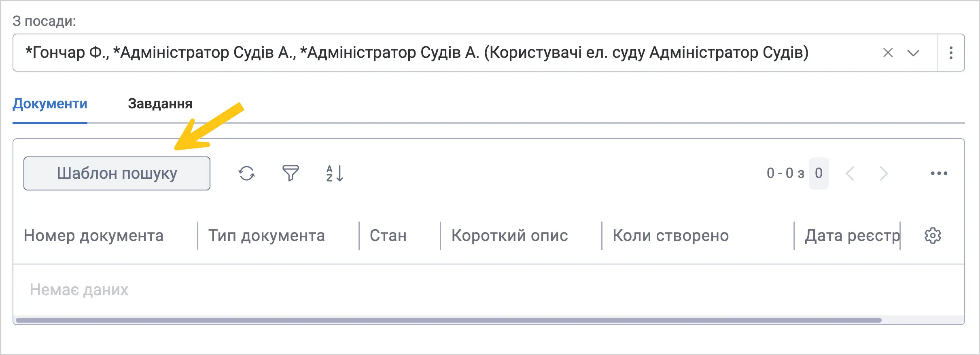Open table column settings gear icon

pyautogui.click(x=933, y=235)
